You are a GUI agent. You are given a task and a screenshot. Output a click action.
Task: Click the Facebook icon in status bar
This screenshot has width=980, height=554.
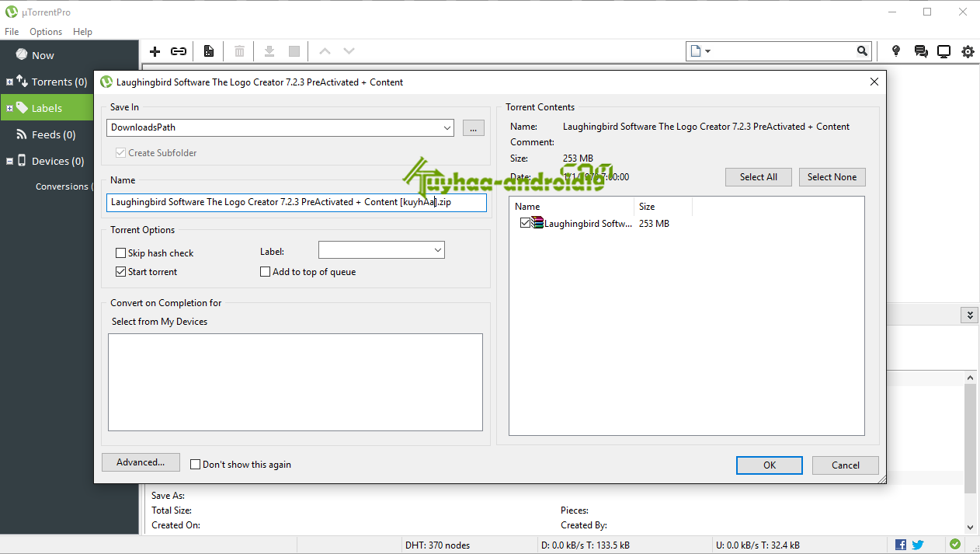901,545
